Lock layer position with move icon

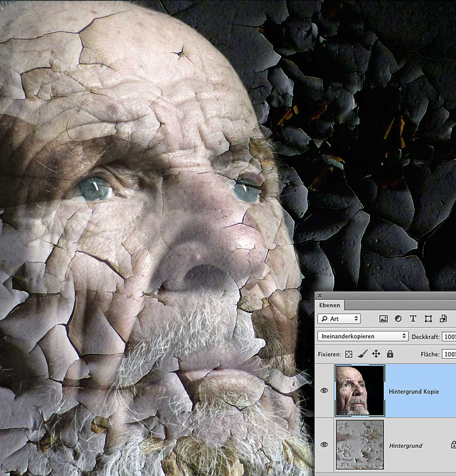[x=376, y=354]
